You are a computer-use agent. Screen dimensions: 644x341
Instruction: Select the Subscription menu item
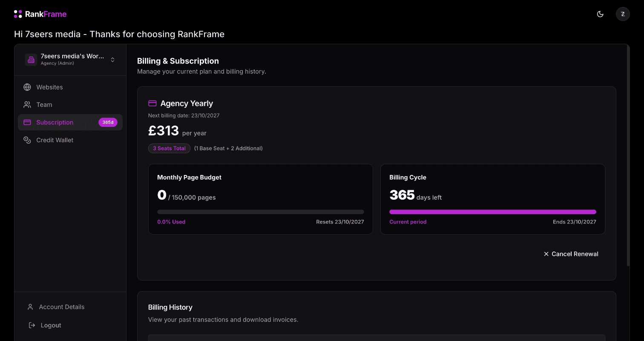70,123
